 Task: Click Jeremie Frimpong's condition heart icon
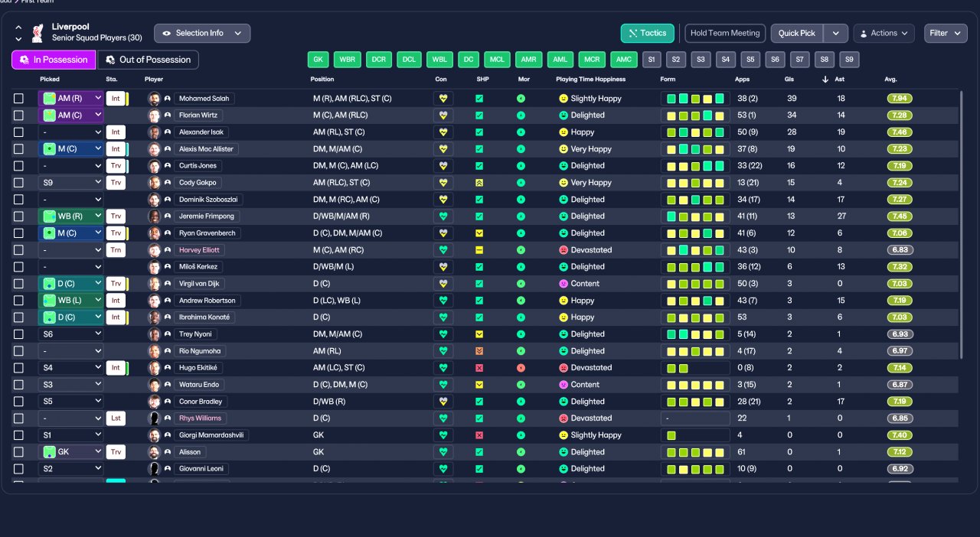point(444,216)
